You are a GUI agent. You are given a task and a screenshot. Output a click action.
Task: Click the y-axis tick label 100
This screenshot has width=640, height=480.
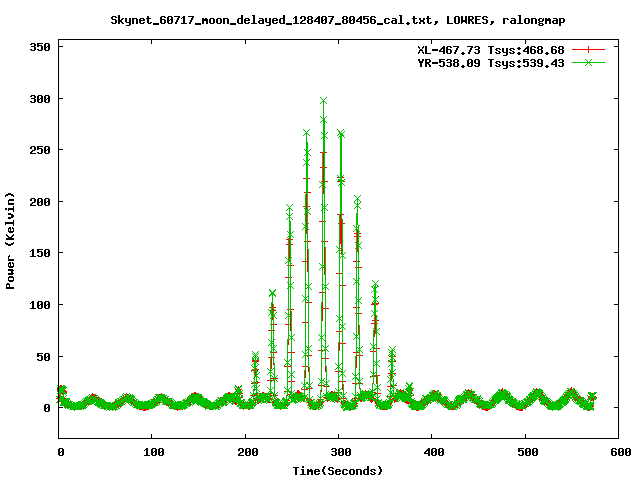coord(40,305)
